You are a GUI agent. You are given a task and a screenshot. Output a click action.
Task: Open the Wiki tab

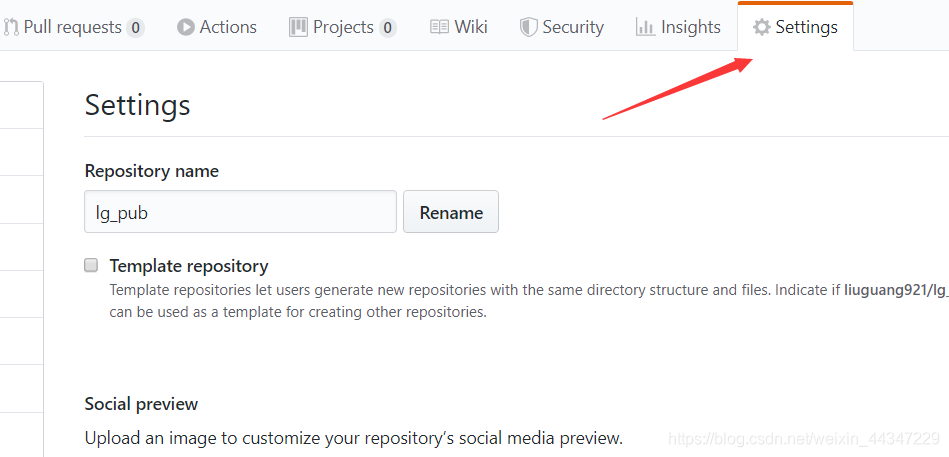pos(459,27)
